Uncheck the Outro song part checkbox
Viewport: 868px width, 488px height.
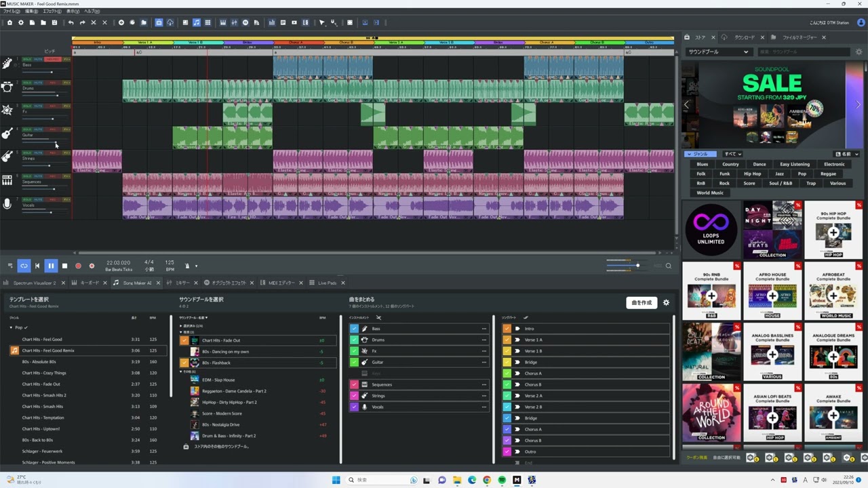click(x=507, y=451)
